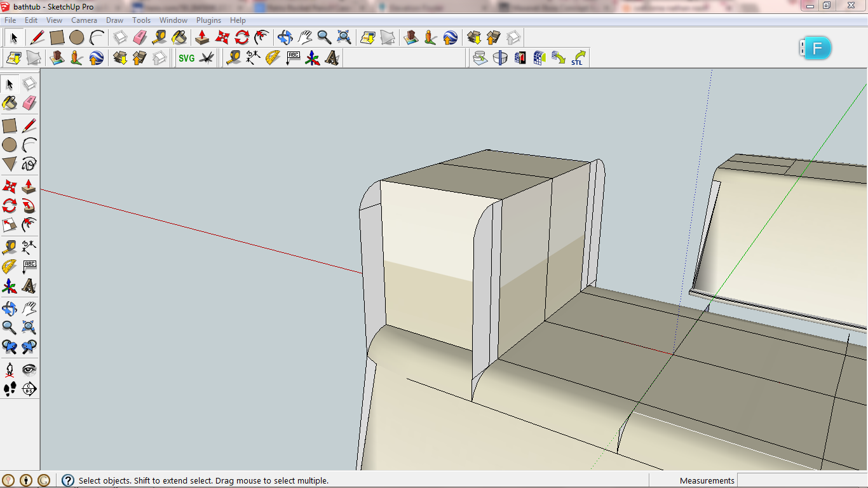Open Instructor help question mark icon

tap(68, 480)
